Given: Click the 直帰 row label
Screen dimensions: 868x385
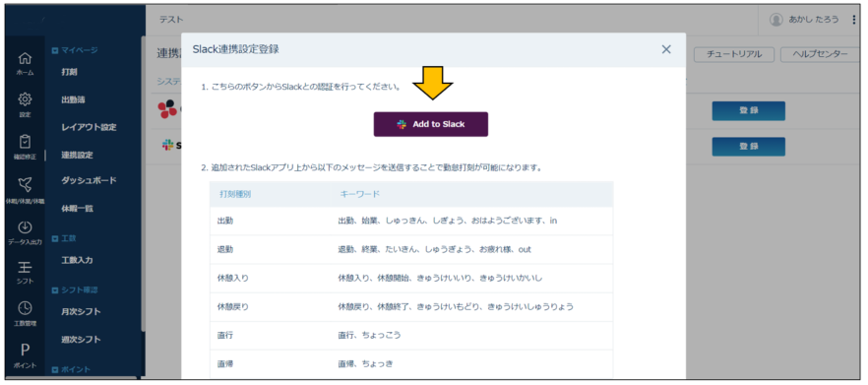Looking at the screenshot, I should pos(225,364).
